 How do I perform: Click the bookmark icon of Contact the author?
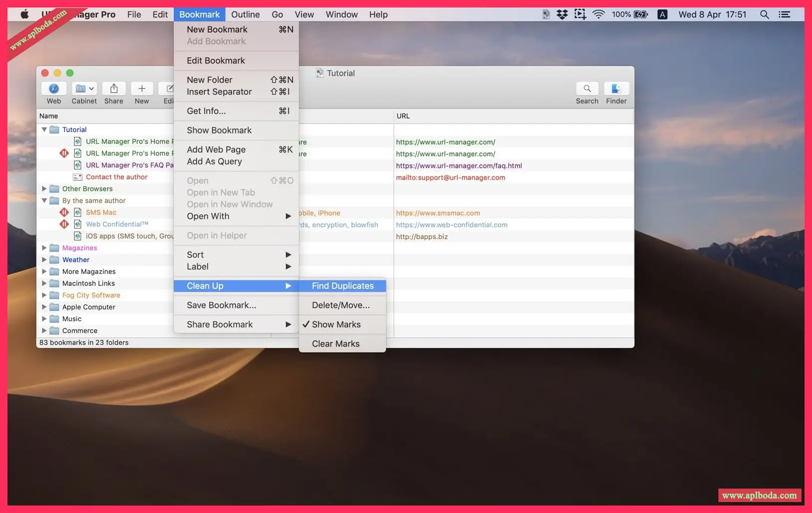(78, 177)
